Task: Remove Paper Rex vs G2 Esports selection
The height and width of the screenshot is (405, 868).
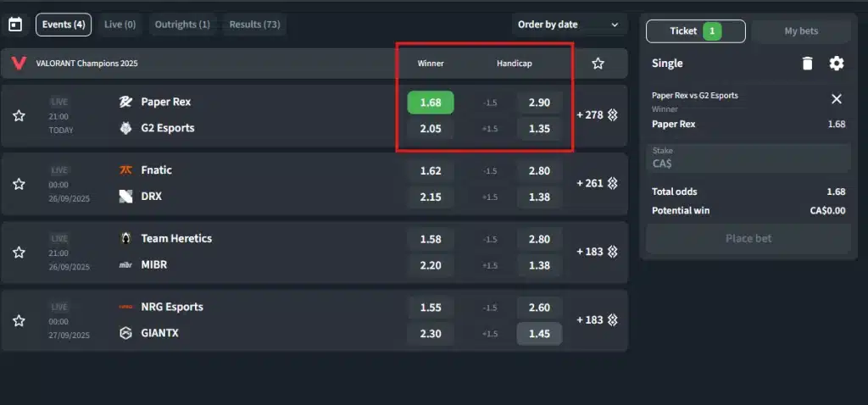Action: (837, 99)
